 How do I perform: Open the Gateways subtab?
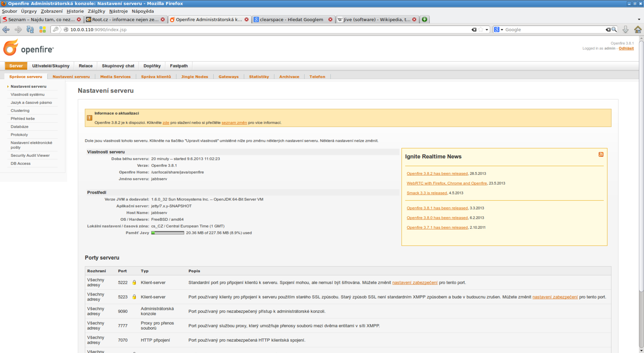(x=229, y=77)
